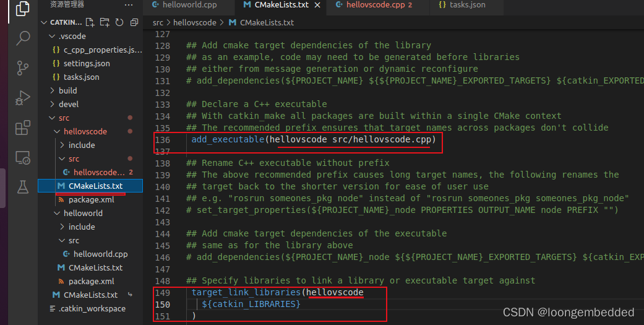Refresh the explorer file tree

pyautogui.click(x=119, y=22)
